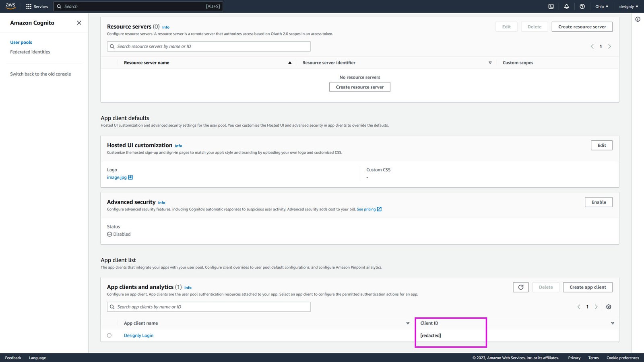Open AWS CloudShell icon in top bar
Image resolution: width=644 pixels, height=362 pixels.
click(x=551, y=6)
